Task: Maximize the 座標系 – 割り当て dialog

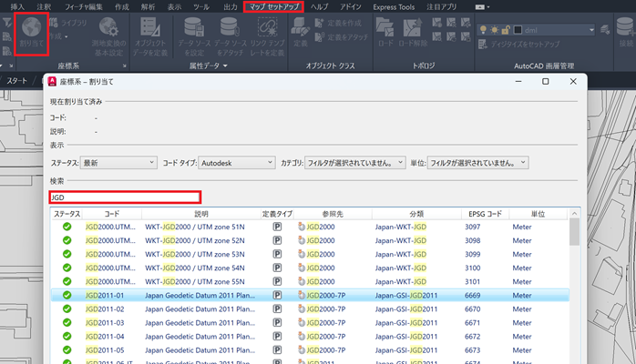Action: (546, 81)
